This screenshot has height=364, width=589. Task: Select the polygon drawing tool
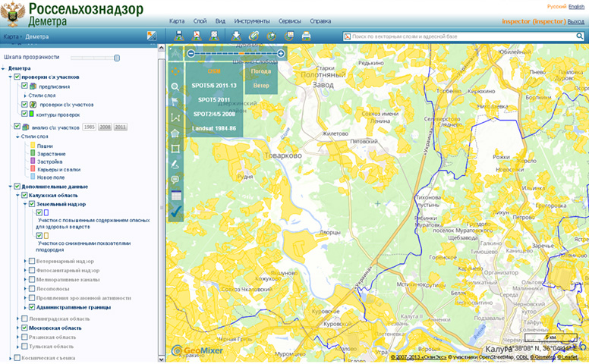(x=175, y=133)
